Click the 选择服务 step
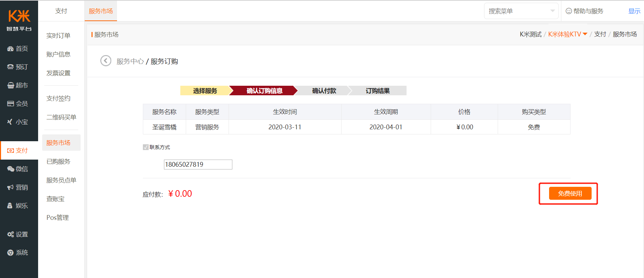 (205, 91)
